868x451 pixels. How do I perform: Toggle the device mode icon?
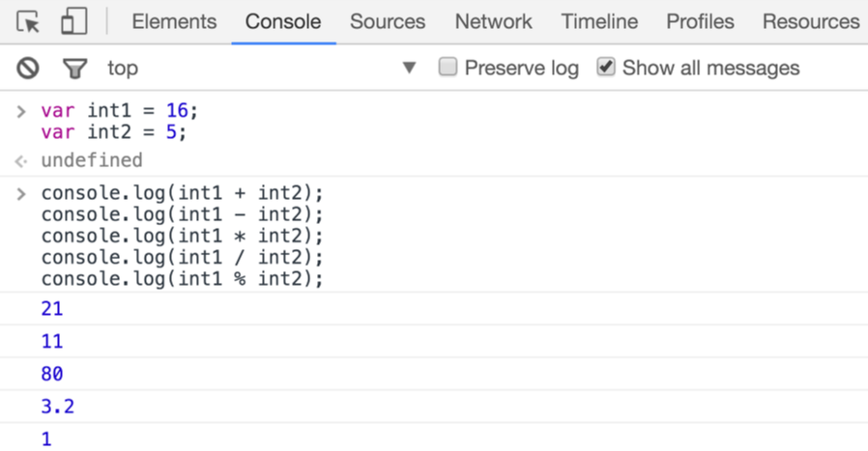tap(73, 21)
